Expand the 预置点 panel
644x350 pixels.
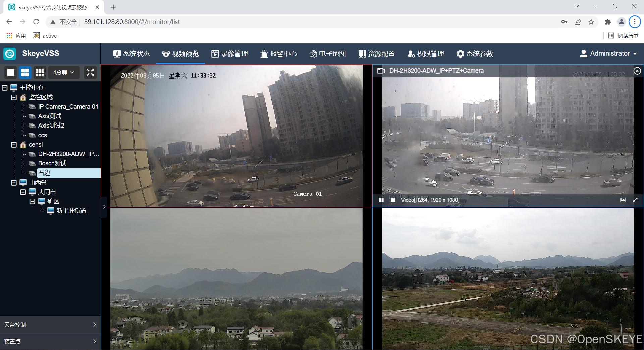(x=50, y=341)
